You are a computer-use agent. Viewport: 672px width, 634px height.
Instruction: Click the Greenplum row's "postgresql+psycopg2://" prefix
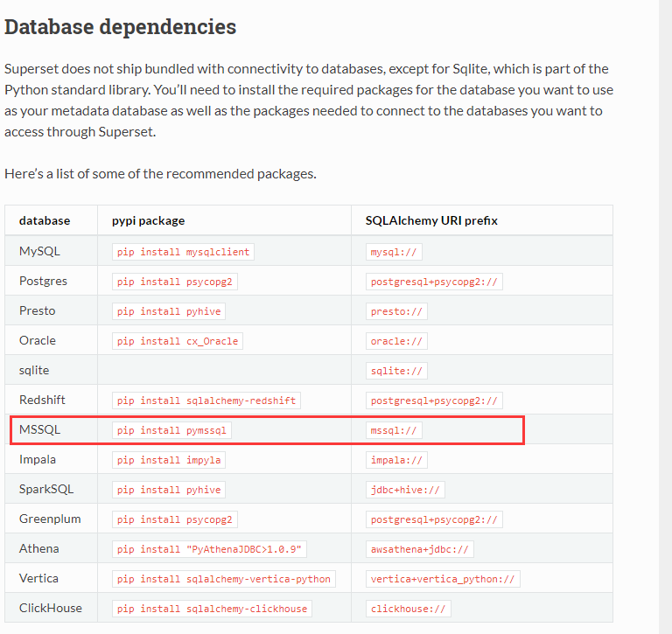click(434, 519)
